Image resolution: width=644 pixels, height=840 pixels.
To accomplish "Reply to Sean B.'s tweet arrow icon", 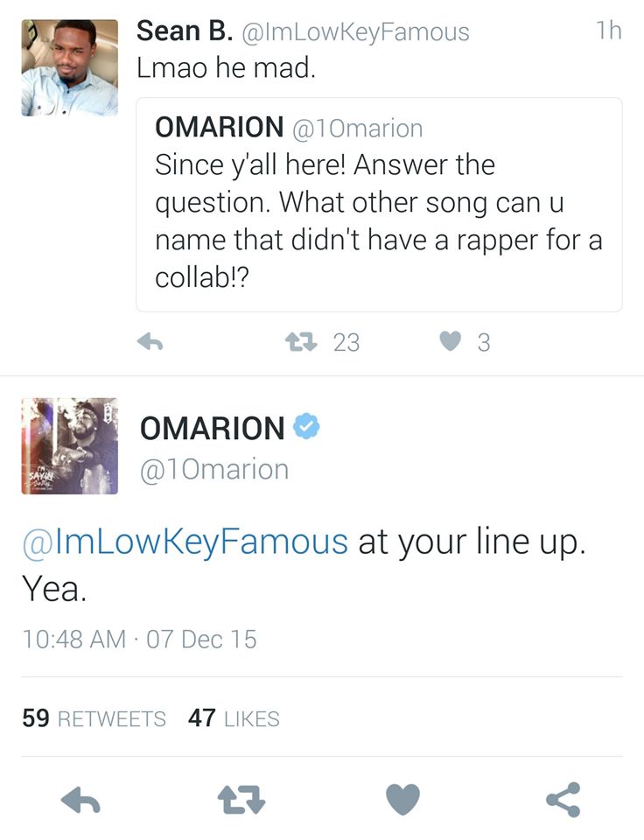I will click(150, 342).
